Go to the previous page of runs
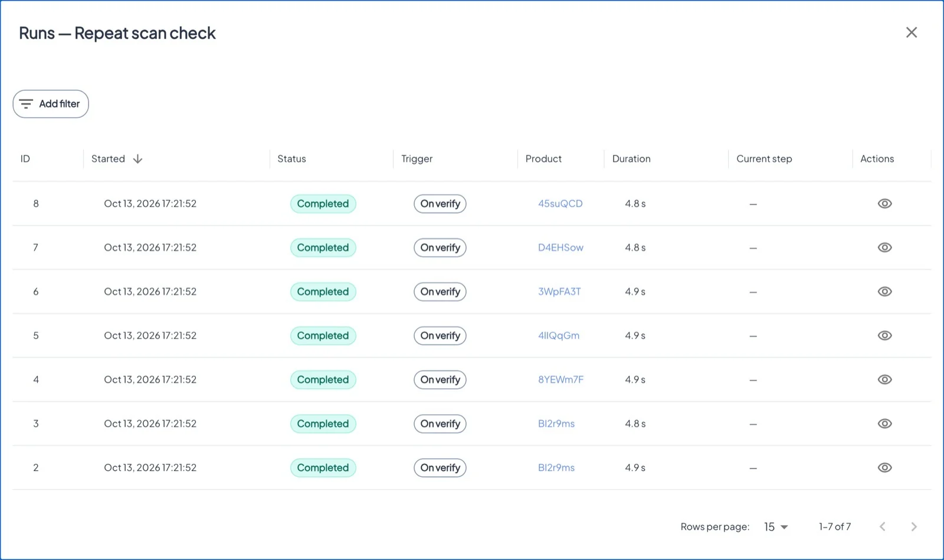 pyautogui.click(x=883, y=526)
